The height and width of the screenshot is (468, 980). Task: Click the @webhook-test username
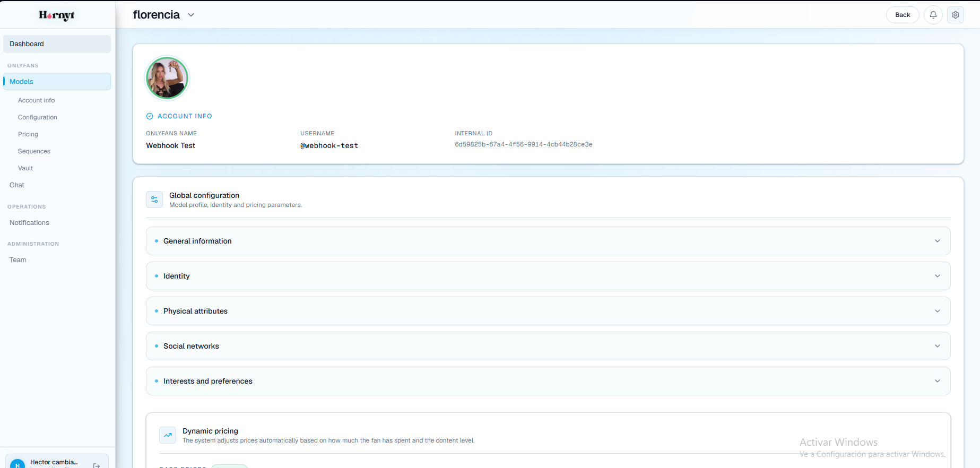point(329,145)
